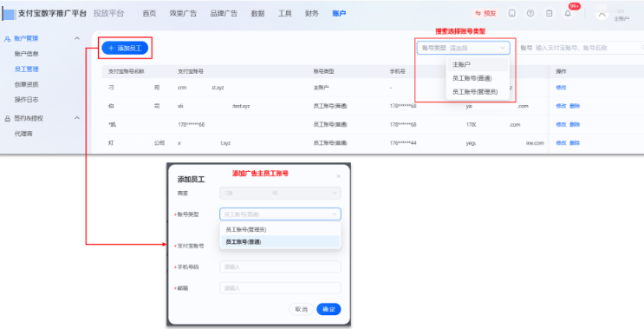Click 删除 in the *凯 row
The height and width of the screenshot is (329, 644).
click(x=575, y=125)
